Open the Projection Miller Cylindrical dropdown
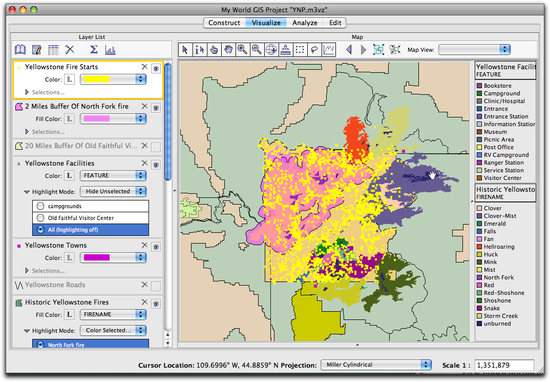The height and width of the screenshot is (382, 550). (x=376, y=365)
